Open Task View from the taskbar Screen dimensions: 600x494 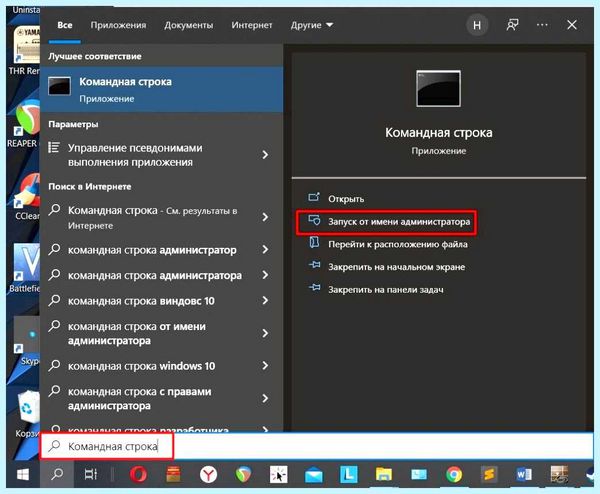91,474
